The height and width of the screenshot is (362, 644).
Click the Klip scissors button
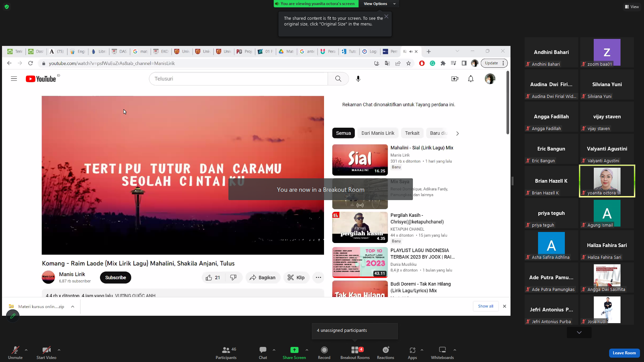pyautogui.click(x=296, y=278)
